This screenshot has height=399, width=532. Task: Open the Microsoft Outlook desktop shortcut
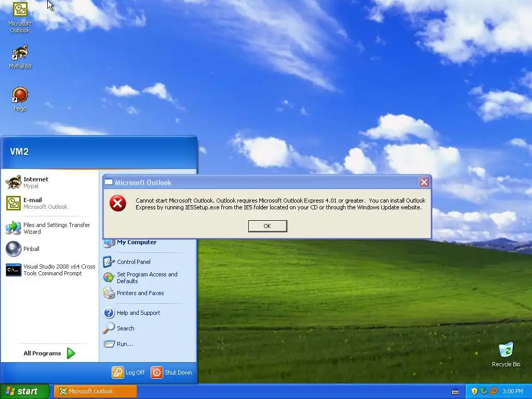(x=20, y=17)
